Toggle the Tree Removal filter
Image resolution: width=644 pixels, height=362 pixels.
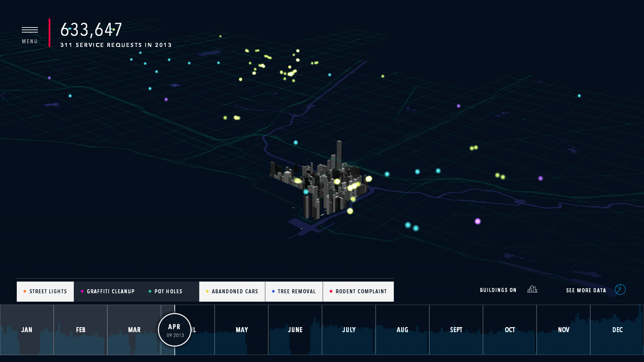[x=294, y=292]
